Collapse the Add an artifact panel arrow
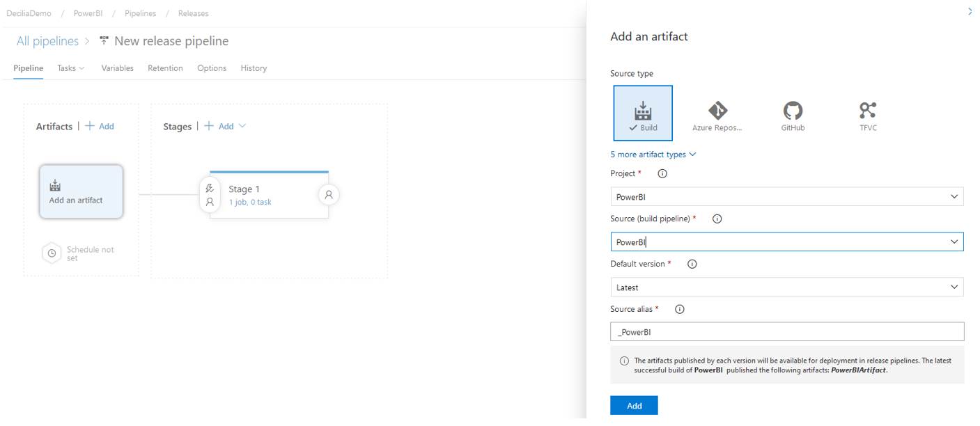Image resolution: width=980 pixels, height=426 pixels. pyautogui.click(x=970, y=12)
